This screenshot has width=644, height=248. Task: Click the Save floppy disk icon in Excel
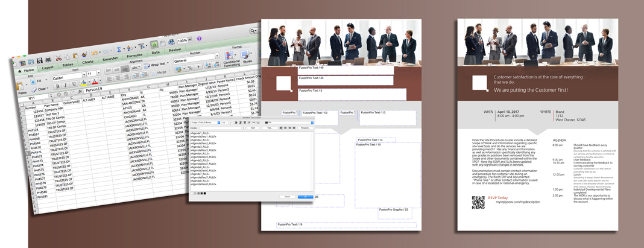[39, 61]
